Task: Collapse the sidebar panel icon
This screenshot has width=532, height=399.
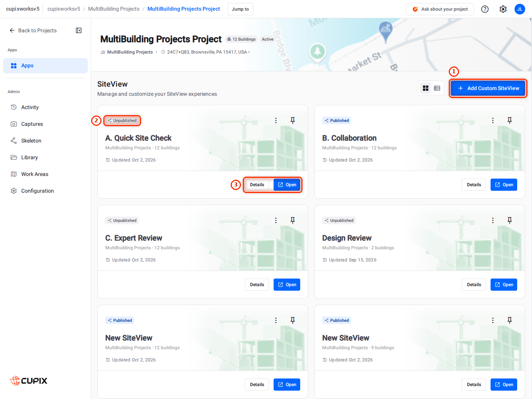Action: coord(79,30)
